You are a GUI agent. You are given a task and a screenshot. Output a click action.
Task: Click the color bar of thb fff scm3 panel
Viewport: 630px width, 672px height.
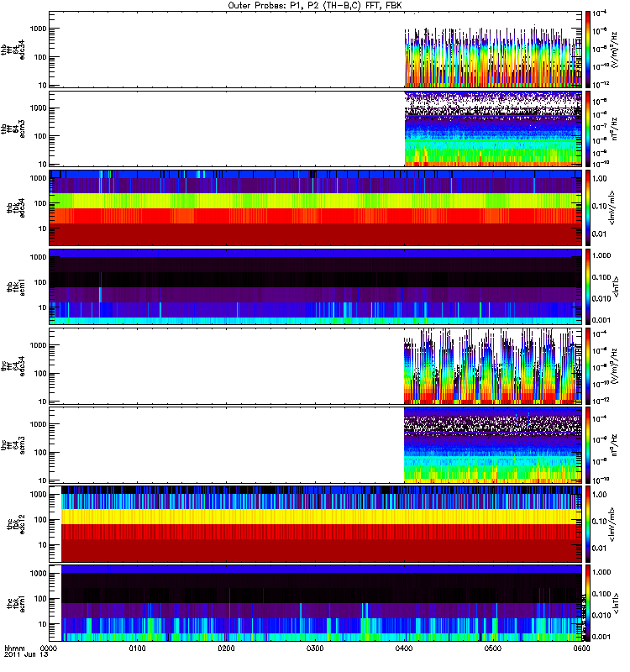[x=588, y=129]
